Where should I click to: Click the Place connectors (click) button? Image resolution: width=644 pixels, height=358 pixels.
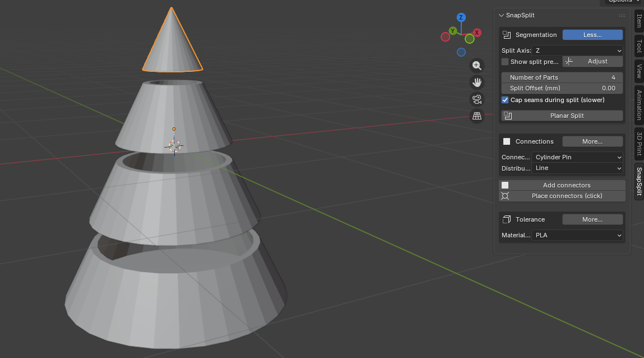562,196
